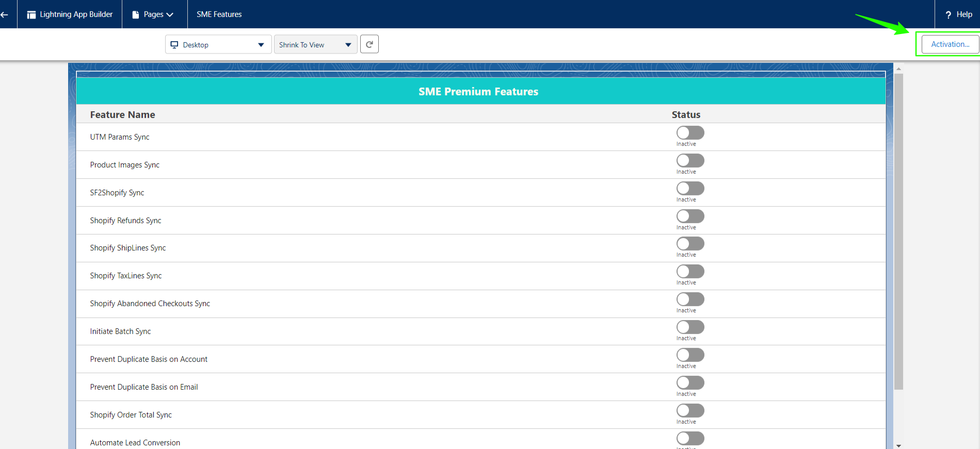Select the Shopify TaxLines Sync label

click(126, 276)
